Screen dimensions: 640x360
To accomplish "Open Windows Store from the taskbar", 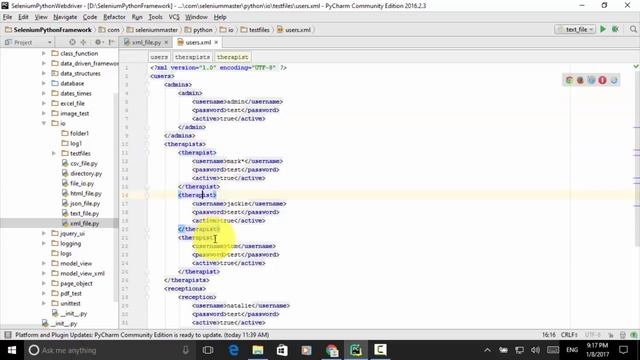I will (282, 350).
